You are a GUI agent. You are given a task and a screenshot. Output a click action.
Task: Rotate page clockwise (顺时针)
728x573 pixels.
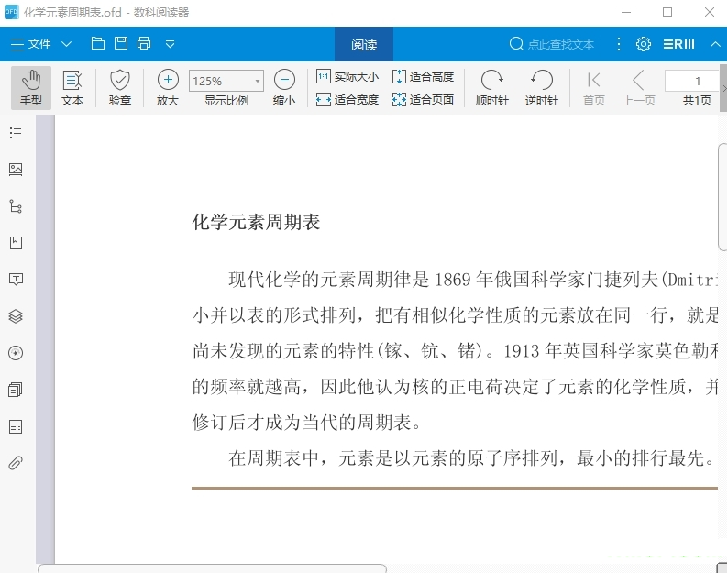tap(492, 88)
